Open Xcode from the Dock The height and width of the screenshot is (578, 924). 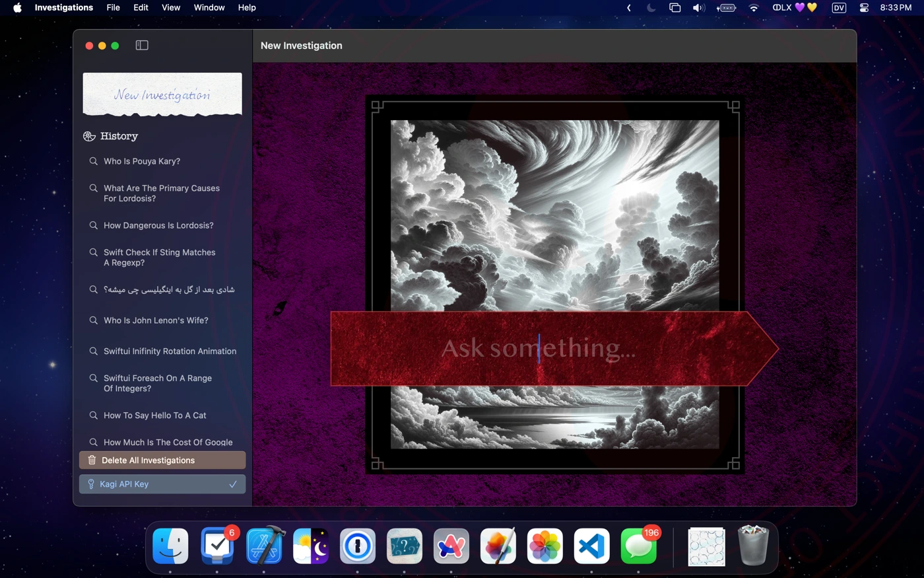[265, 546]
